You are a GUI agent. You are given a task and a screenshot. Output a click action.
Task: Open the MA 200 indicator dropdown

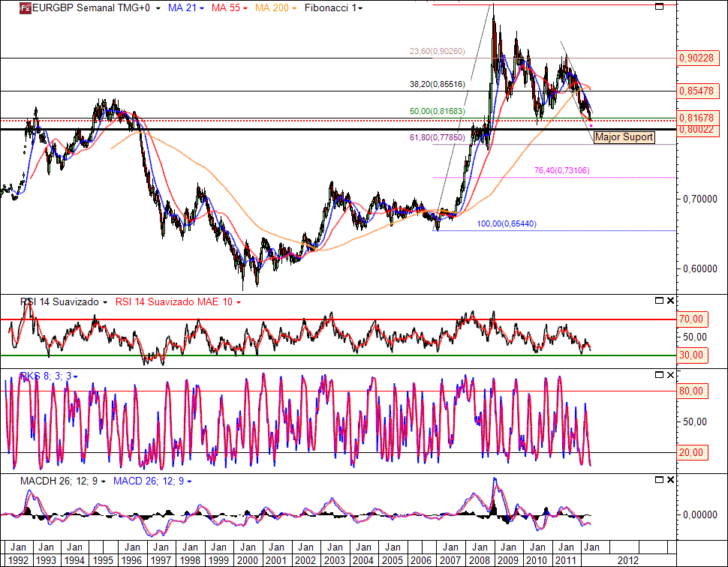pos(294,8)
